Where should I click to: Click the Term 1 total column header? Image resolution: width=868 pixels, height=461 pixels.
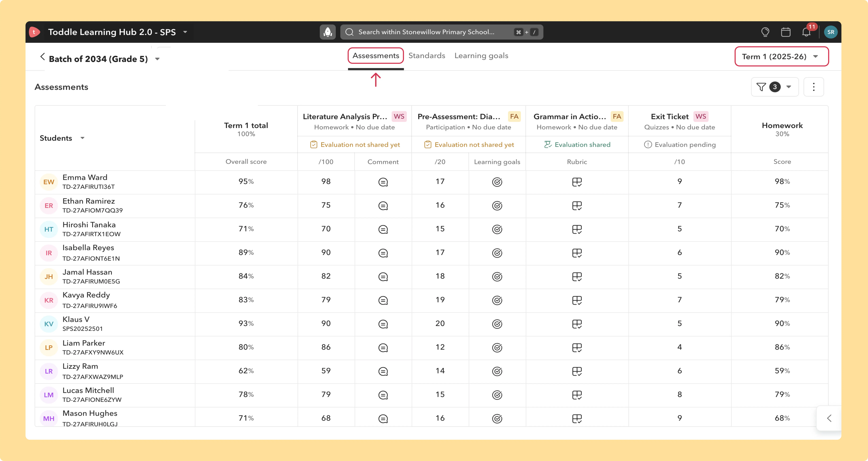[x=246, y=129]
